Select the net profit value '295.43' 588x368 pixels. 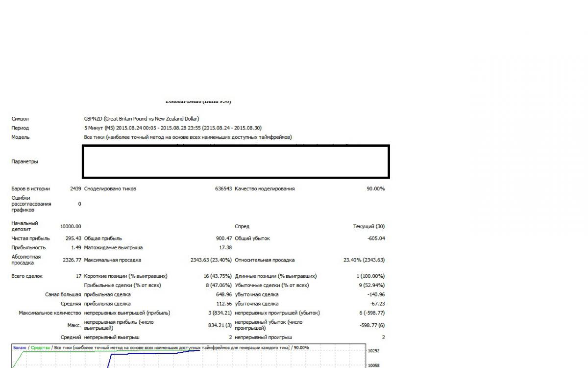tap(73, 238)
